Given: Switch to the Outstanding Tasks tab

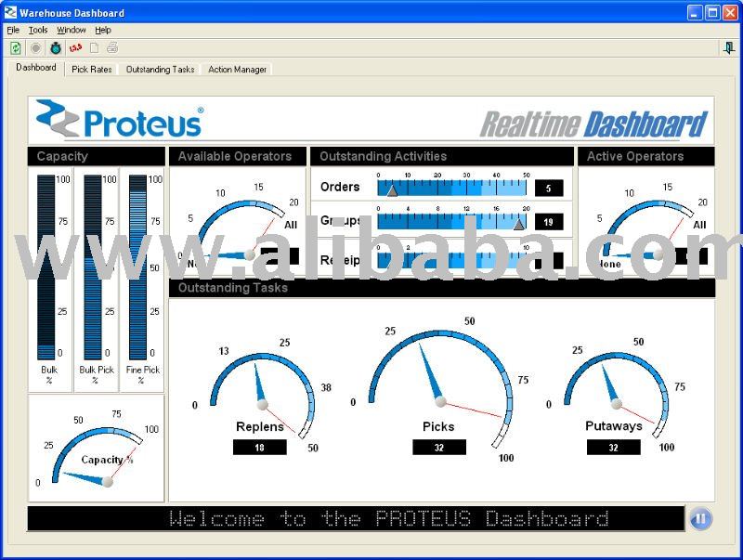Looking at the screenshot, I should (160, 69).
